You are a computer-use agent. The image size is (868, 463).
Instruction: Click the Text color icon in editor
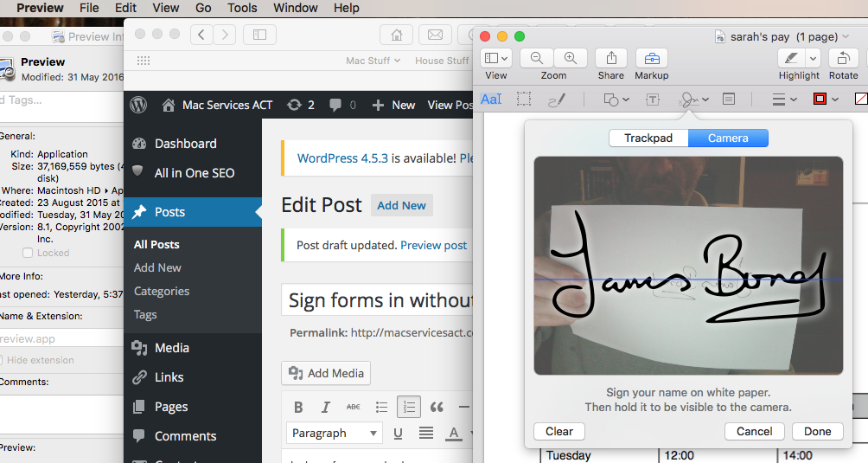pos(454,433)
